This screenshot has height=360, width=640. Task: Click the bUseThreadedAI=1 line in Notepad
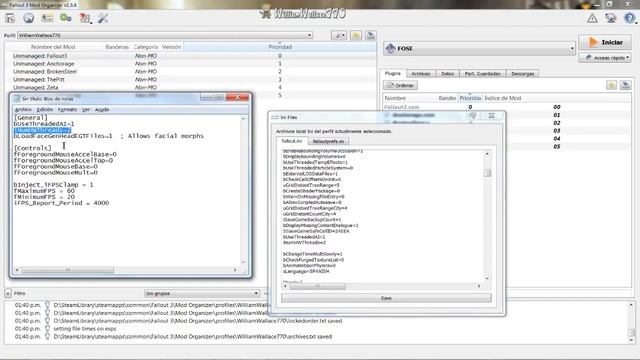(44, 124)
